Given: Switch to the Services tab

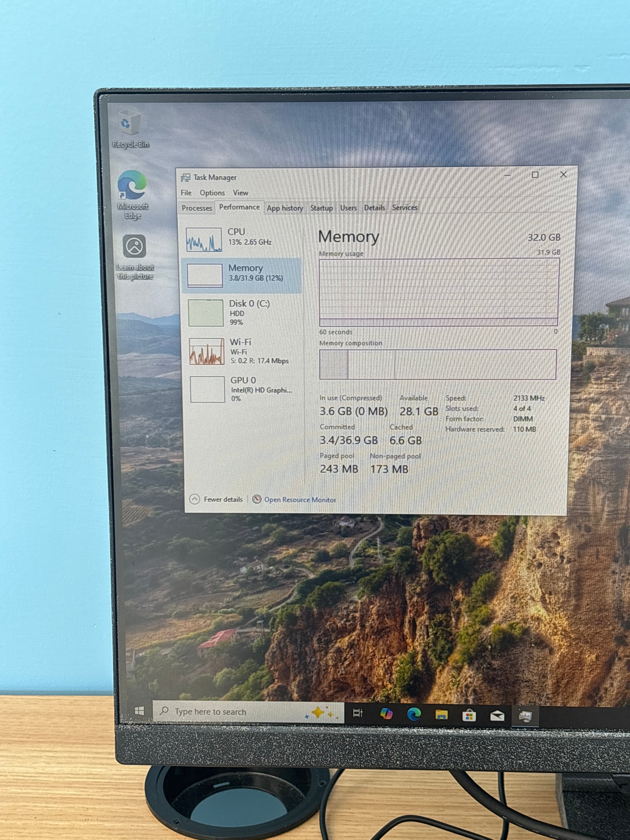Looking at the screenshot, I should [405, 208].
